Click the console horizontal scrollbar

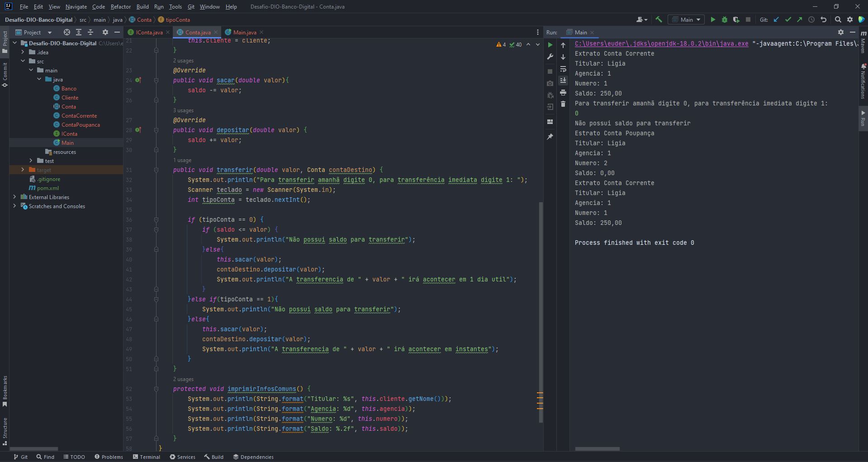[x=597, y=449]
